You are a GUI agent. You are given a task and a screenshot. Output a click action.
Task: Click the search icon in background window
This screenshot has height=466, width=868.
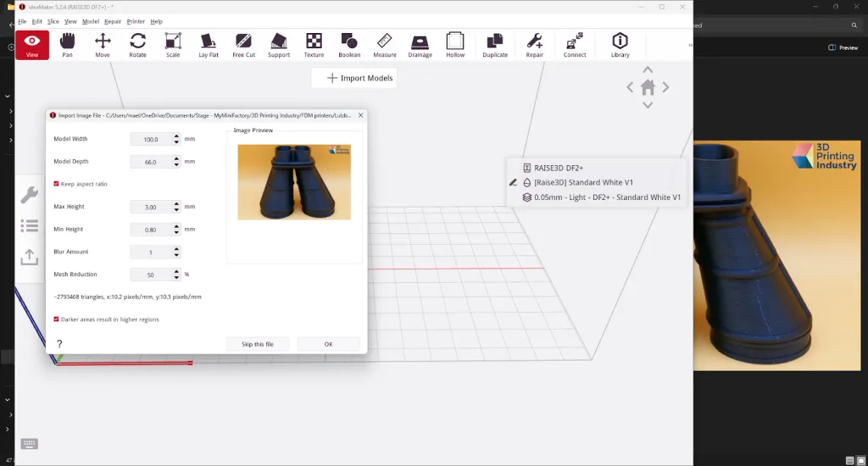tap(854, 25)
